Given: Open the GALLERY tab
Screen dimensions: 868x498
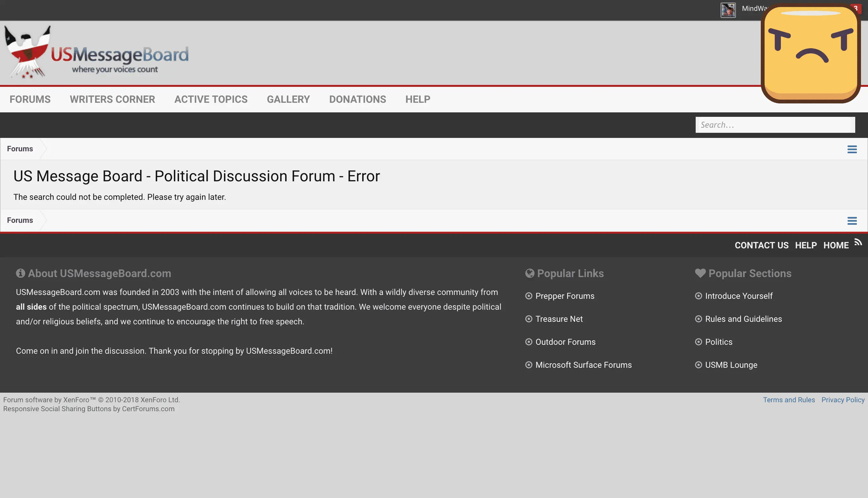Looking at the screenshot, I should click(288, 99).
